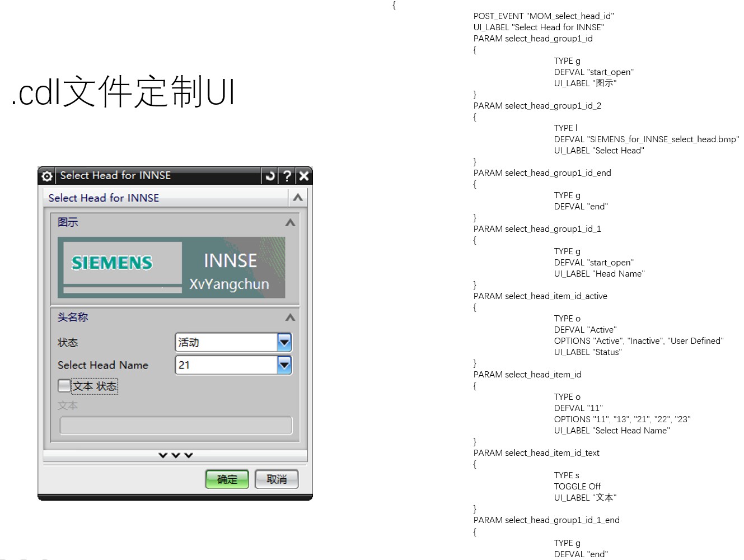
Task: Click the SIEMENS_for_INNSE_select_head.bmp DEFVAL line
Action: point(647,139)
